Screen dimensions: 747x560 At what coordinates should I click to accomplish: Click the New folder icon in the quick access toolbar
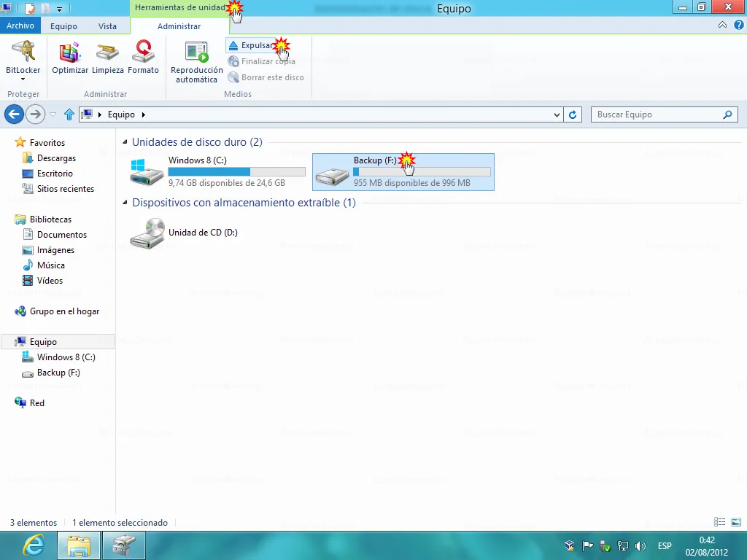tap(45, 8)
